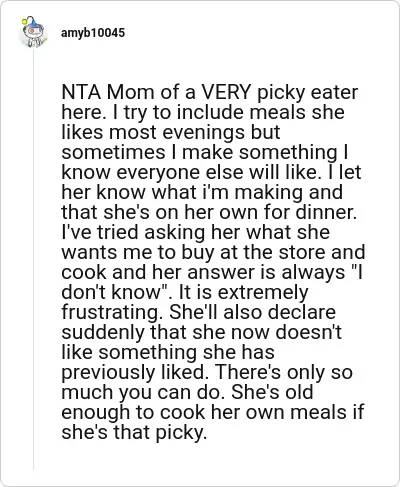
Task: Click the word "suddenly" in the comment
Action: click(x=103, y=332)
